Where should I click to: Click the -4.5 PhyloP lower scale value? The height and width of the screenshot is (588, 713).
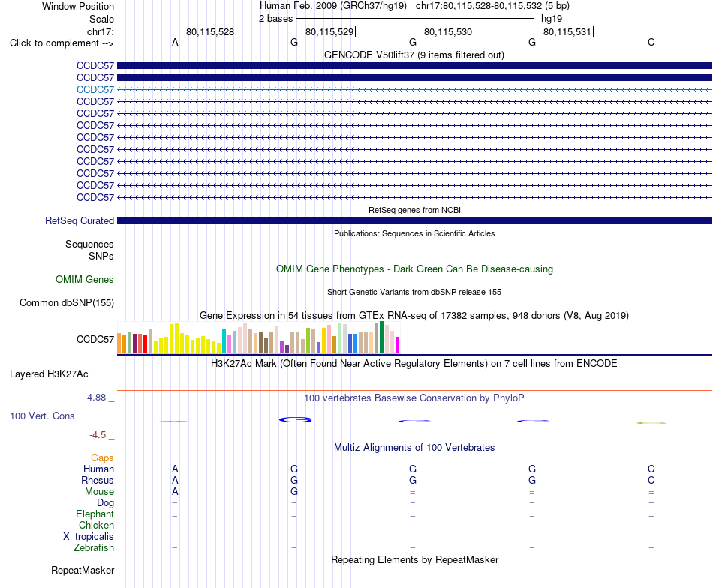click(98, 435)
